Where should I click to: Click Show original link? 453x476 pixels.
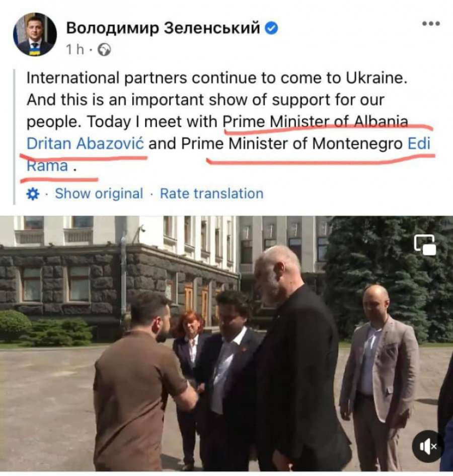99,193
